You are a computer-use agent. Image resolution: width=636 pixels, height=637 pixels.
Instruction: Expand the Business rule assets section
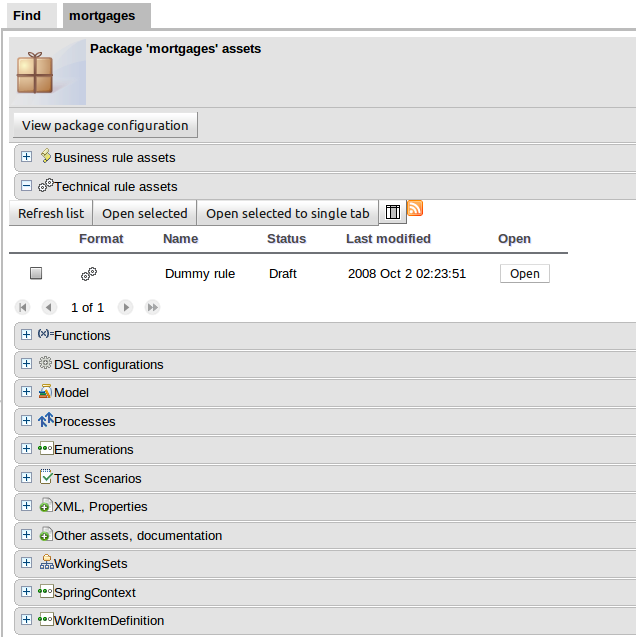27,157
